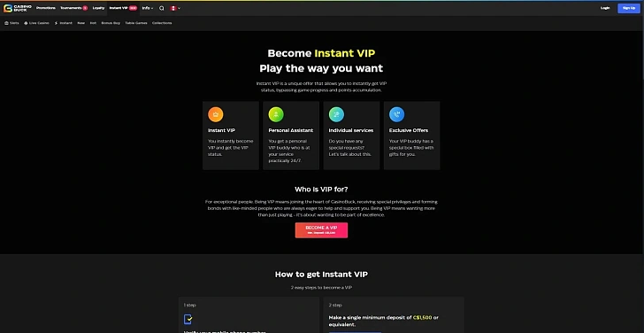Open the Collections category

point(162,23)
